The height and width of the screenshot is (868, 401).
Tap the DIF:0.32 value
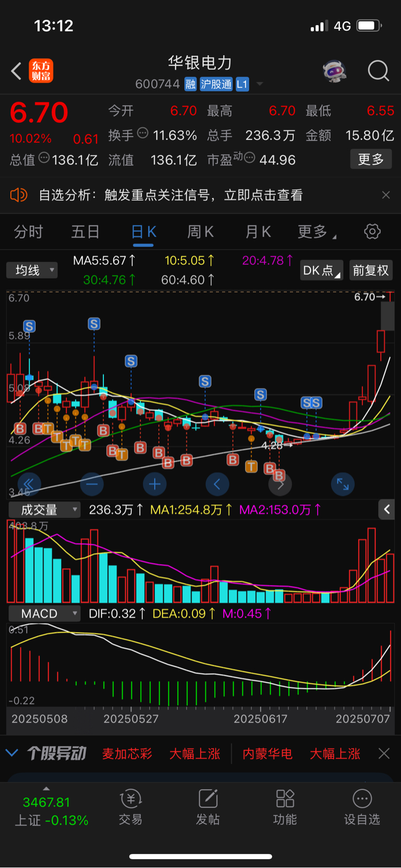click(x=117, y=613)
